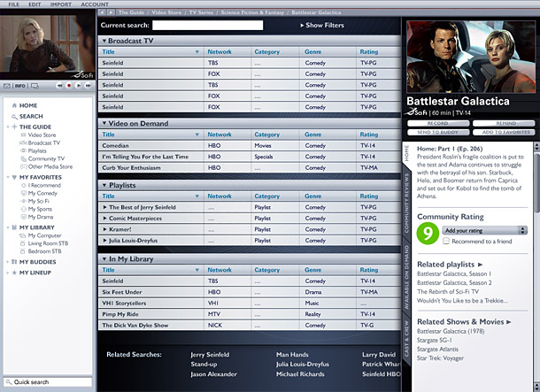This screenshot has width=540, height=392.
Task: Click the back arrow in breadcrumb bar
Action: point(102,12)
